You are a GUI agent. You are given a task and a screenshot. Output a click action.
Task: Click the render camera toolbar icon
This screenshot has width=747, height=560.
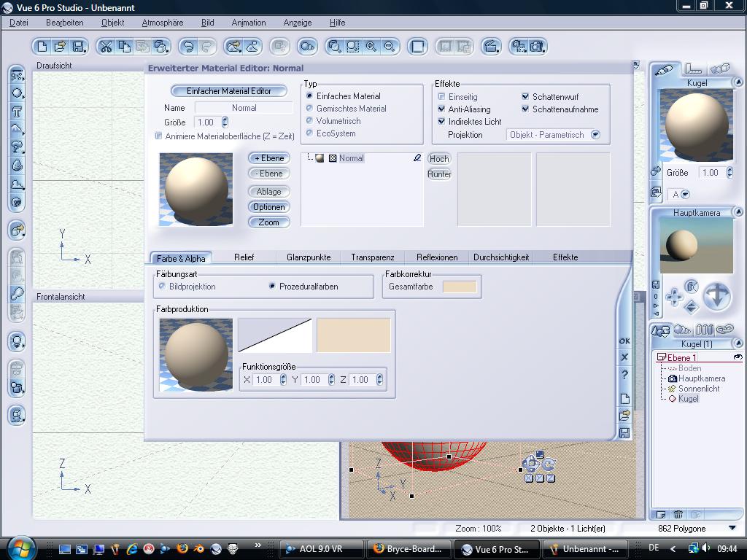tap(537, 47)
